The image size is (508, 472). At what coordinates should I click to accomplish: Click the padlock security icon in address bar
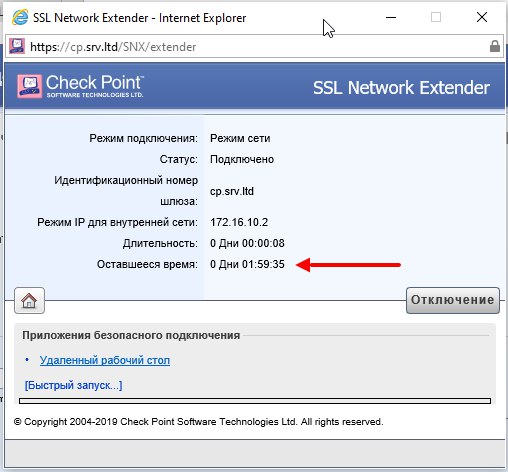(495, 46)
